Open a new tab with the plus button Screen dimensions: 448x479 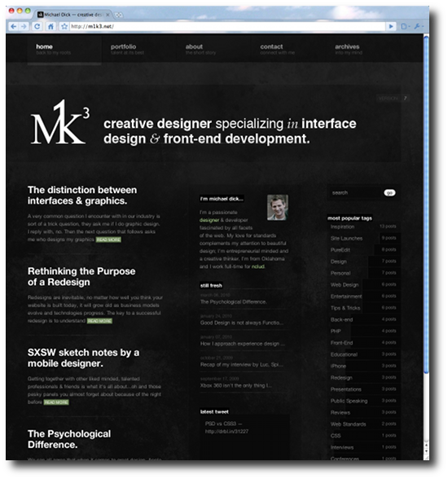point(118,15)
